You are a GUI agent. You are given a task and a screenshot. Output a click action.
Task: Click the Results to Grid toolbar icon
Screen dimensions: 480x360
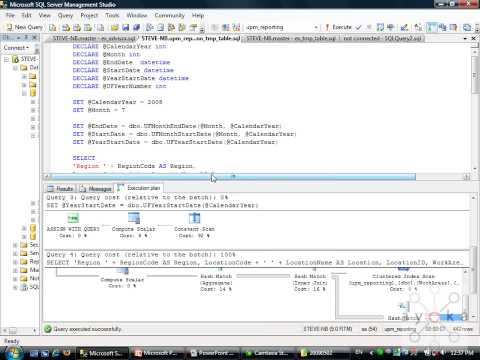(442, 27)
